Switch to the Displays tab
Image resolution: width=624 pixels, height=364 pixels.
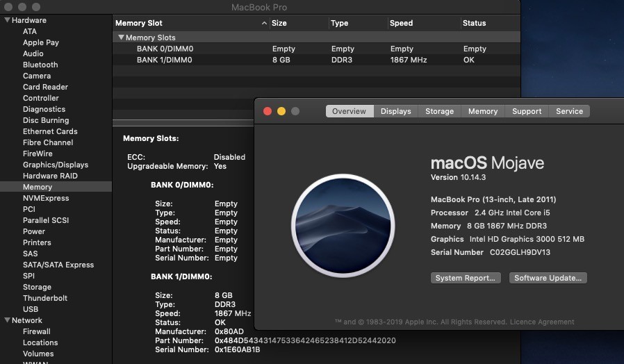tap(395, 111)
